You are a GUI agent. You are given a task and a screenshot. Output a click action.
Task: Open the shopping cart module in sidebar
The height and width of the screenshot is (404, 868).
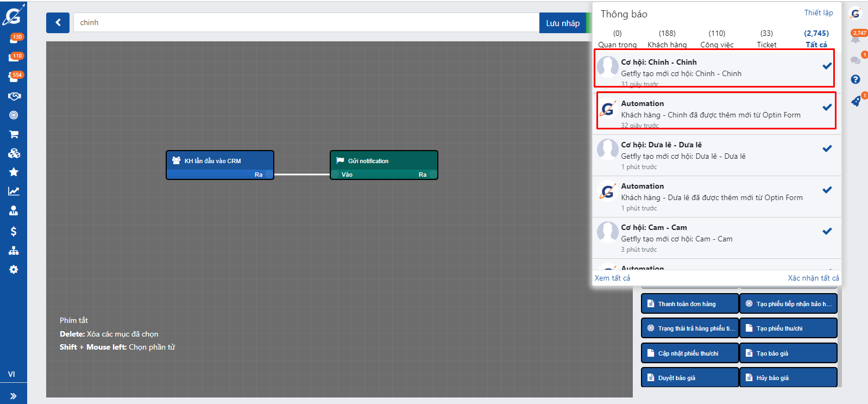point(14,134)
